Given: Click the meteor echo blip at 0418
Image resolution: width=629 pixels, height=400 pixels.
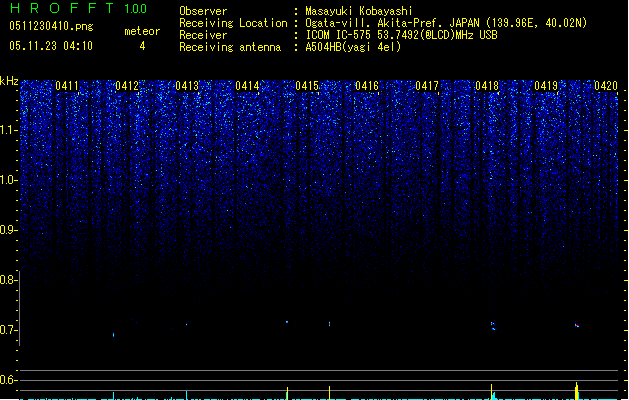Looking at the screenshot, I should point(493,326).
